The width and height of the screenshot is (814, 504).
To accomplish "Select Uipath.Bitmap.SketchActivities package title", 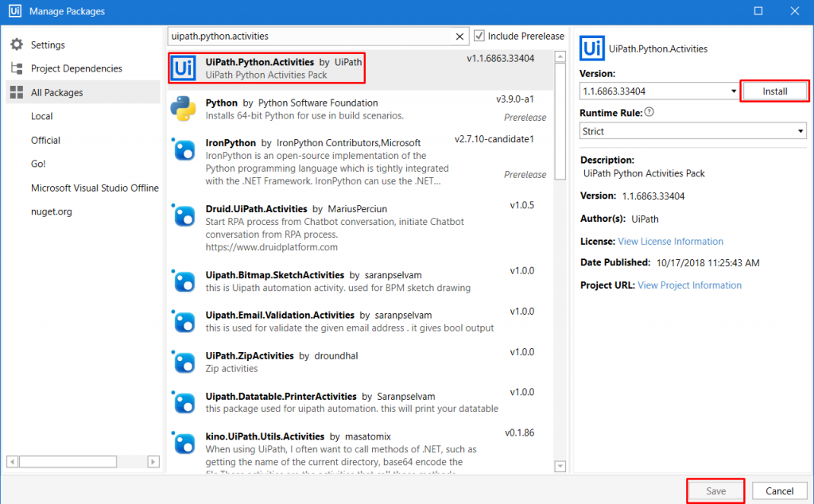I will coord(274,275).
